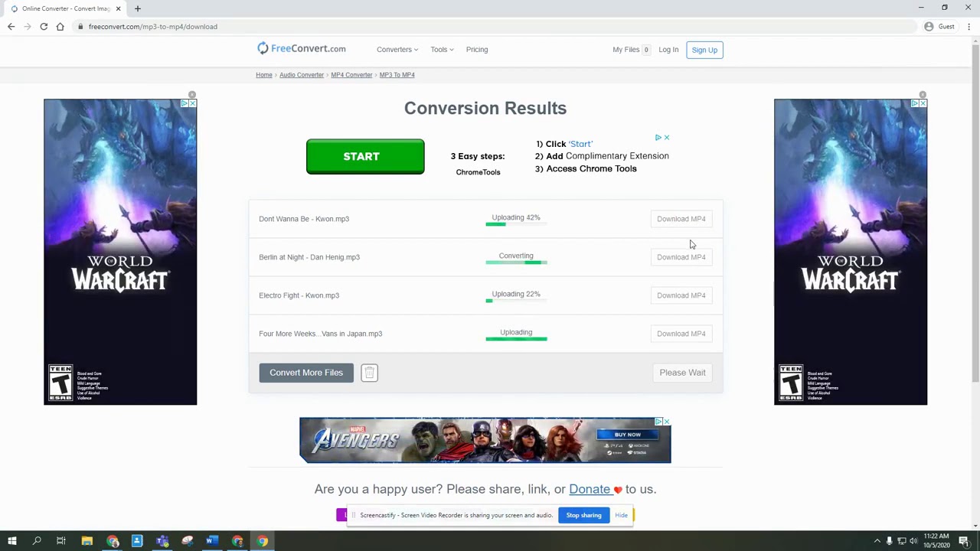Open Chrome three-dot menu
The width and height of the screenshot is (980, 551).
pyautogui.click(x=969, y=27)
